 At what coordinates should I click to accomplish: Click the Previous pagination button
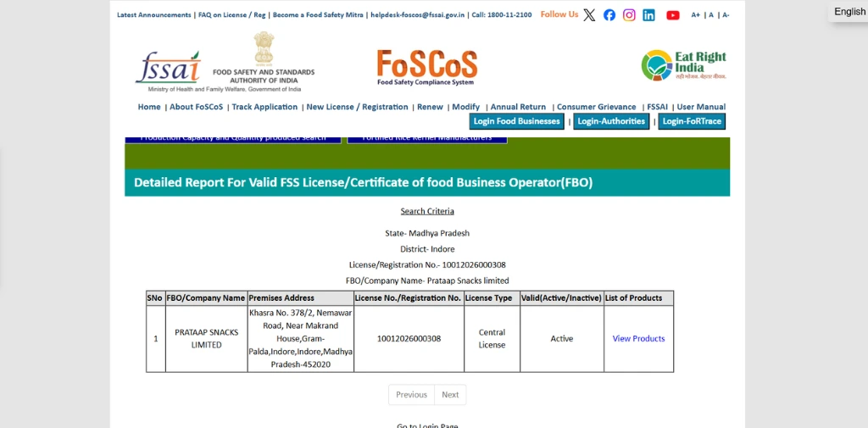click(411, 394)
